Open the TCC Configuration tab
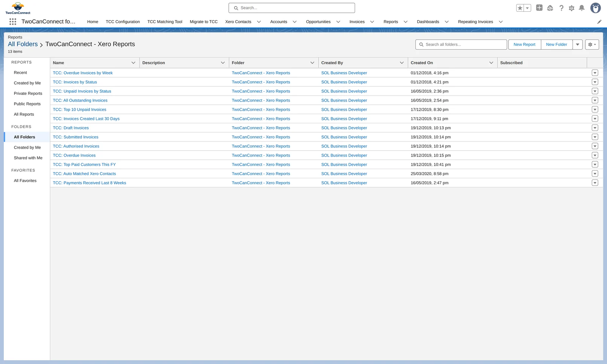Viewport: 607px width, 364px height. [x=123, y=22]
